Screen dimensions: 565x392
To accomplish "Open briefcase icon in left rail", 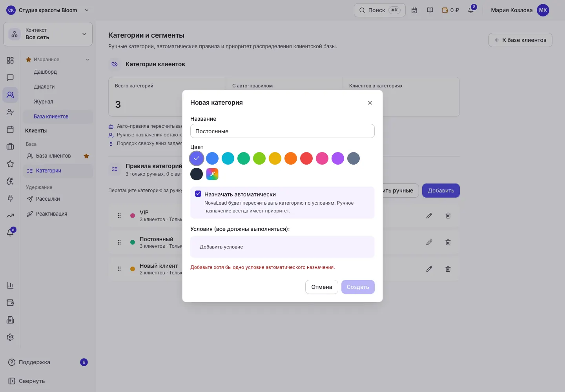I will 10,147.
